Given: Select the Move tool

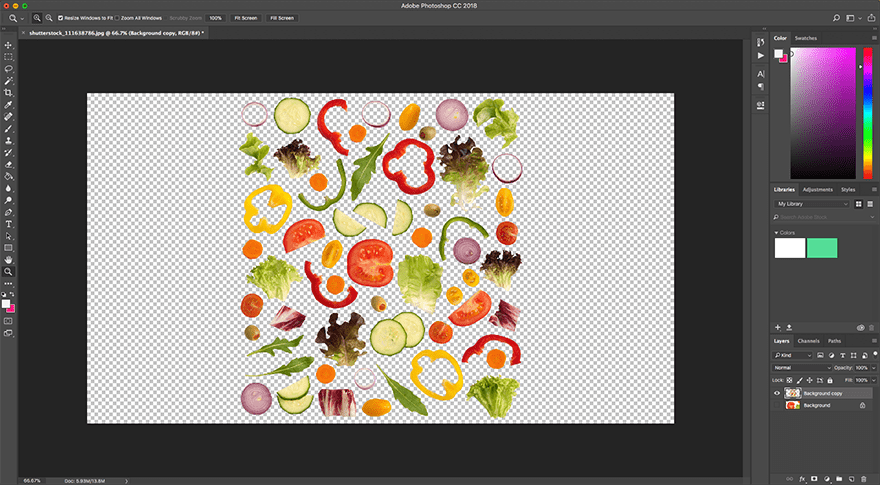Looking at the screenshot, I should pyautogui.click(x=8, y=45).
